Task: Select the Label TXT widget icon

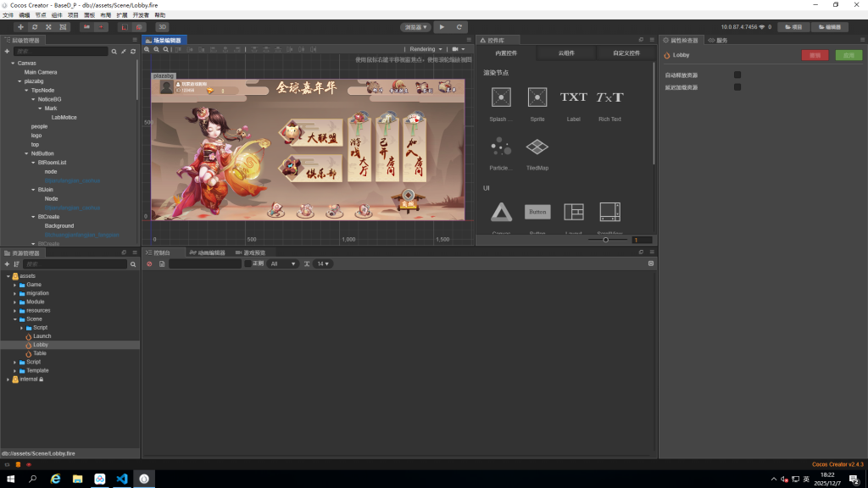Action: tap(573, 97)
